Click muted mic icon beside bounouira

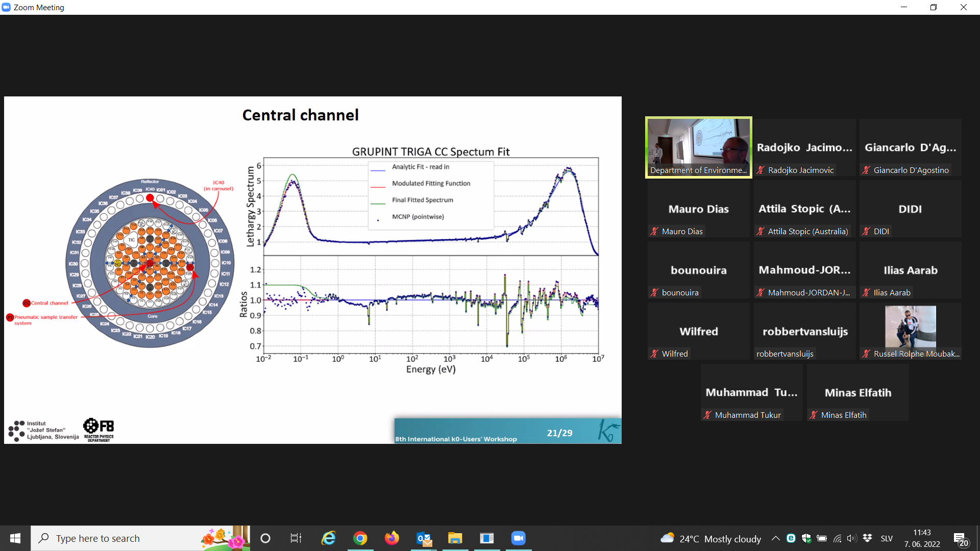point(654,292)
